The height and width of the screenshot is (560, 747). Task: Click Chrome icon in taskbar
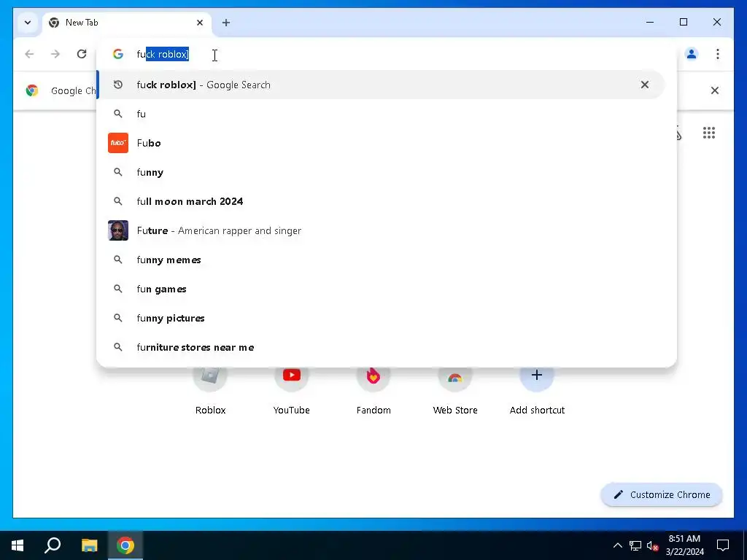click(x=125, y=545)
